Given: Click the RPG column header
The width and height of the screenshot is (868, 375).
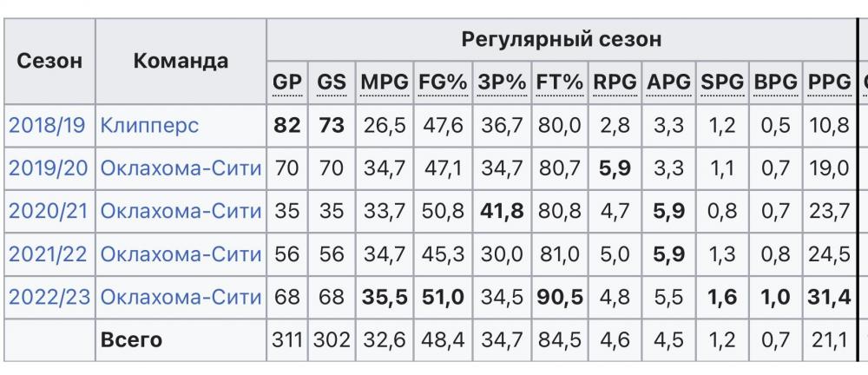Looking at the screenshot, I should (x=615, y=82).
